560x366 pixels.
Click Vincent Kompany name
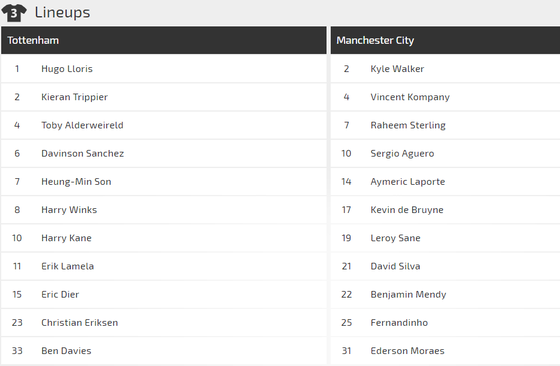coord(410,97)
